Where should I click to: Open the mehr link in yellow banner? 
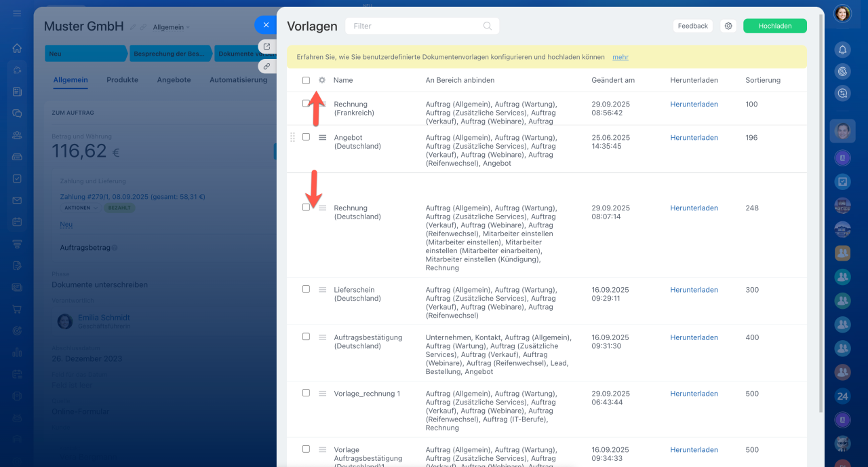(620, 57)
